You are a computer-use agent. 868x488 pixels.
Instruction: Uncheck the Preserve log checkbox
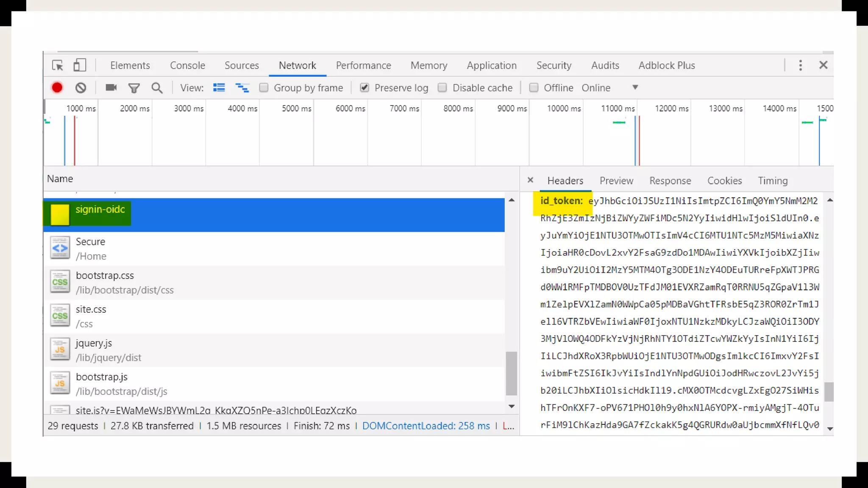coord(364,88)
